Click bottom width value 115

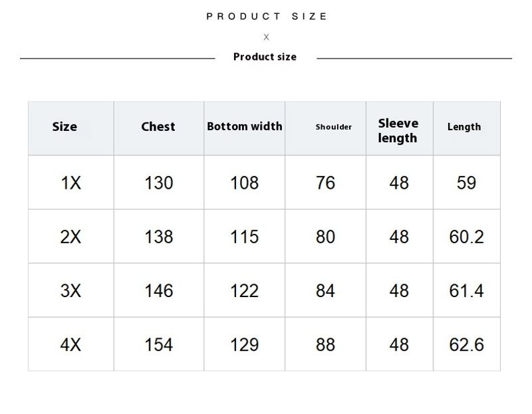pyautogui.click(x=244, y=237)
